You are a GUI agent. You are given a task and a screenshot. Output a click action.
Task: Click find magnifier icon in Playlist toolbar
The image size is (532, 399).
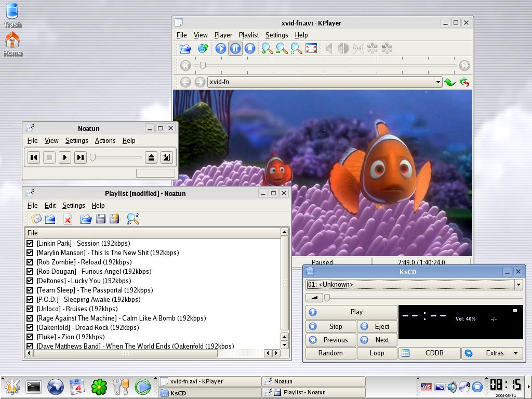132,219
